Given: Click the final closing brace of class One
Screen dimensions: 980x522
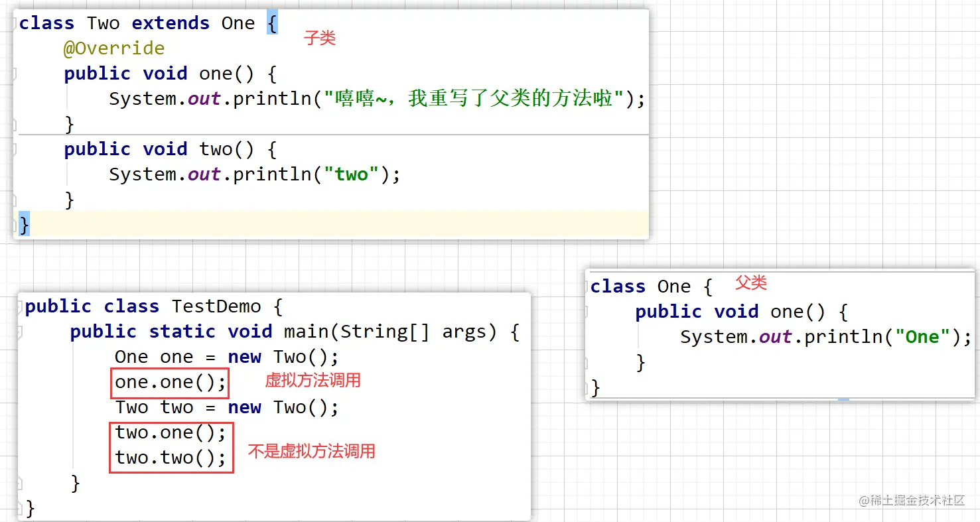Looking at the screenshot, I should [595, 387].
